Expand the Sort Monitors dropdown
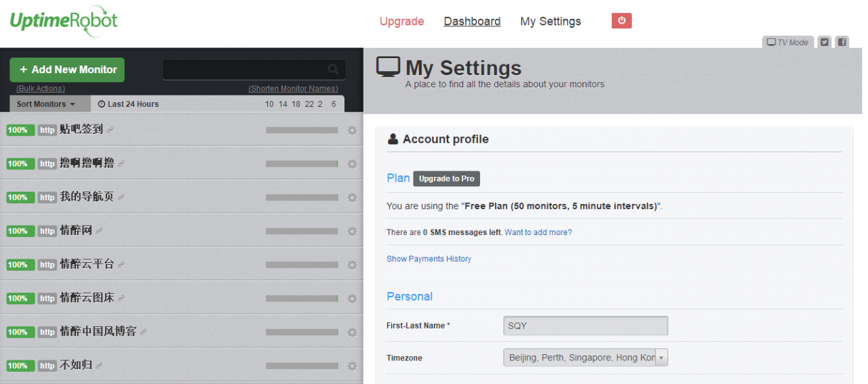 coord(46,104)
